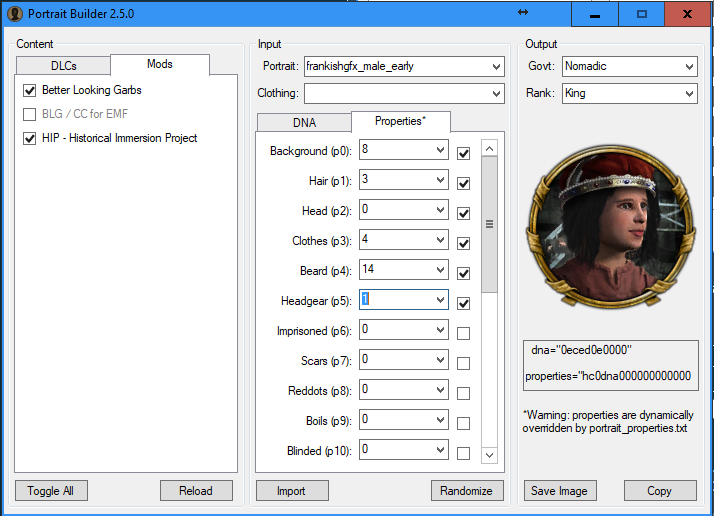The width and height of the screenshot is (714, 516).
Task: Expand the Blinded (p10) value dropdown
Action: click(440, 450)
